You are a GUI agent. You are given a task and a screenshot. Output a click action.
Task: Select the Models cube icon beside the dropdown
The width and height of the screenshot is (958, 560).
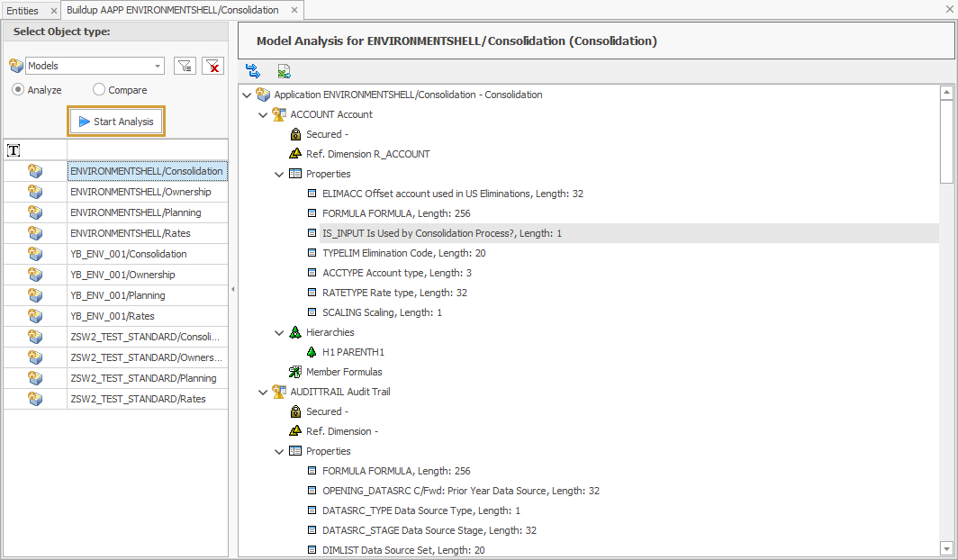coord(15,65)
